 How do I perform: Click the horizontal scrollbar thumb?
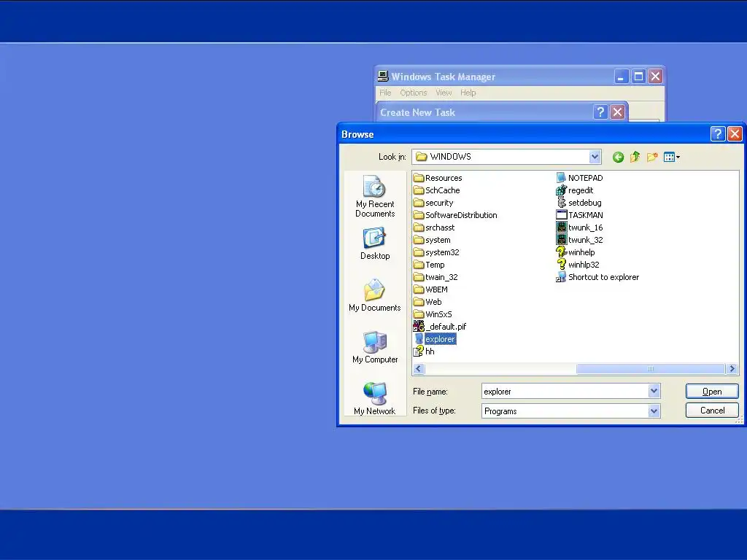(x=650, y=368)
